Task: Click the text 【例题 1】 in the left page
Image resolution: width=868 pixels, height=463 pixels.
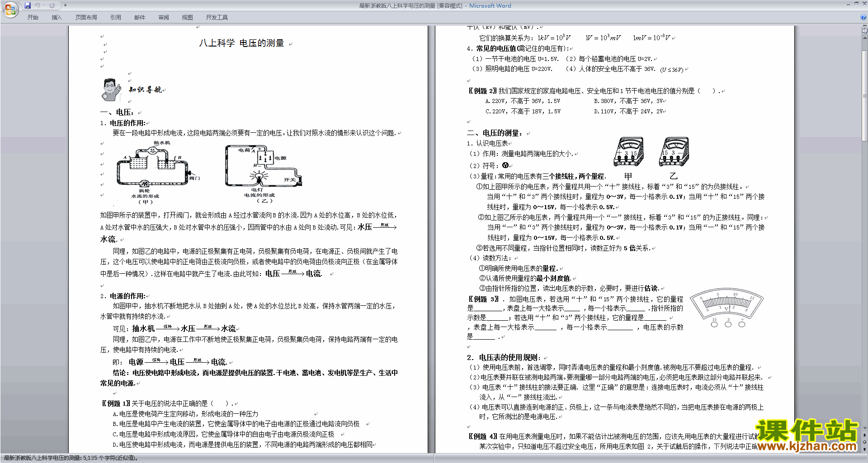Action: (x=116, y=403)
